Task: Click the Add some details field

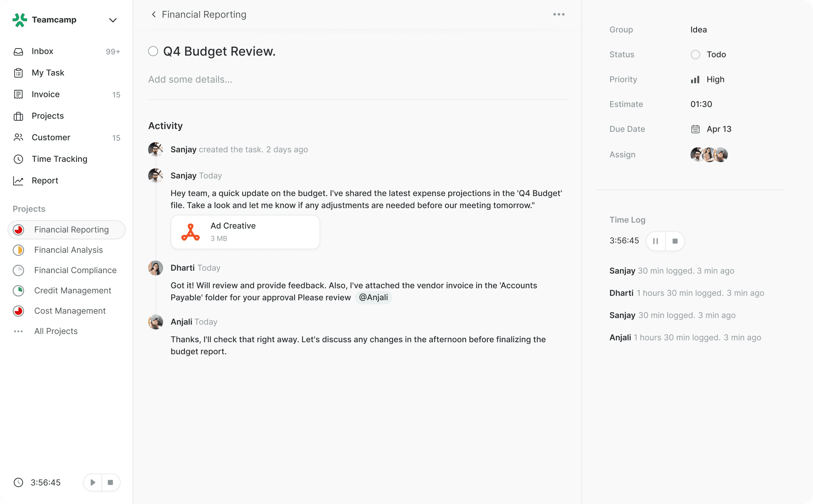Action: click(x=190, y=80)
